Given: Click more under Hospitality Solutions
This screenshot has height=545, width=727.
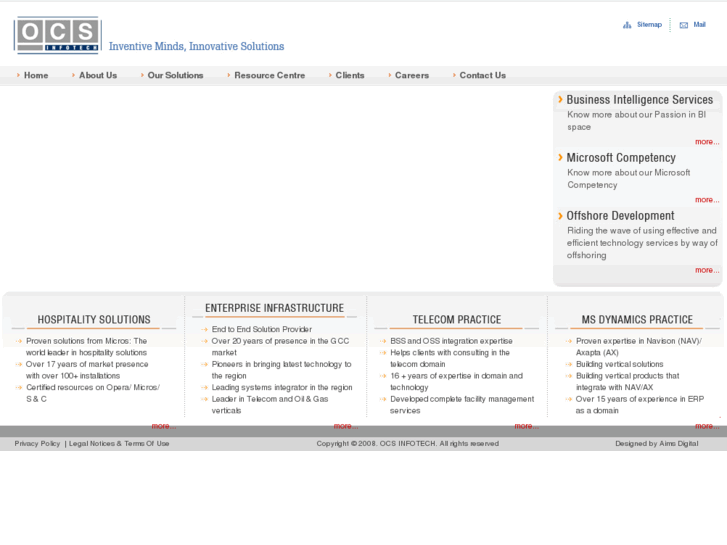Looking at the screenshot, I should click(x=163, y=426).
